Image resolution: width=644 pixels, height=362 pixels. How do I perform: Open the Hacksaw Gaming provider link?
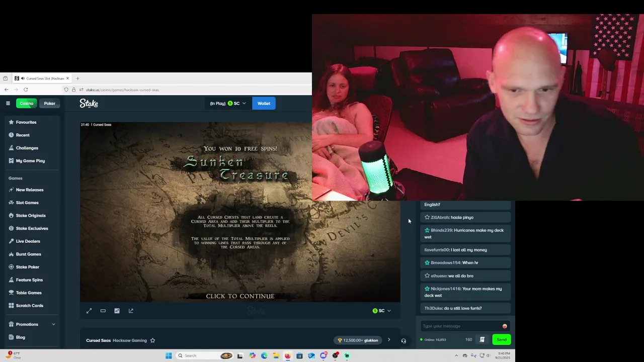[130, 340]
